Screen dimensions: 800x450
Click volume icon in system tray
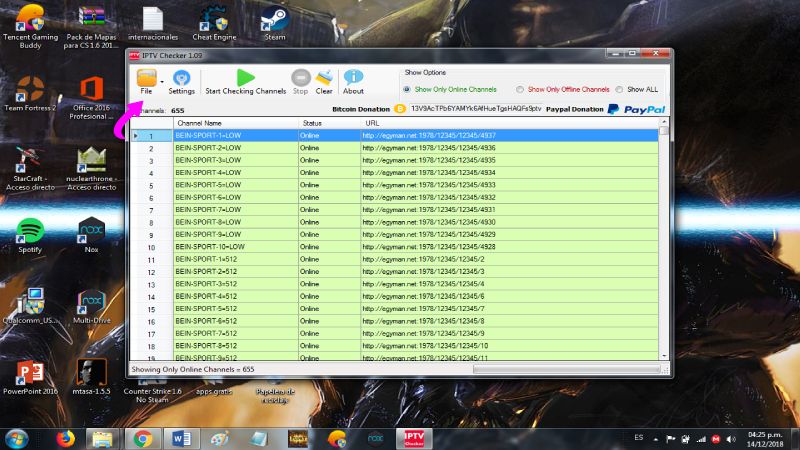click(731, 439)
